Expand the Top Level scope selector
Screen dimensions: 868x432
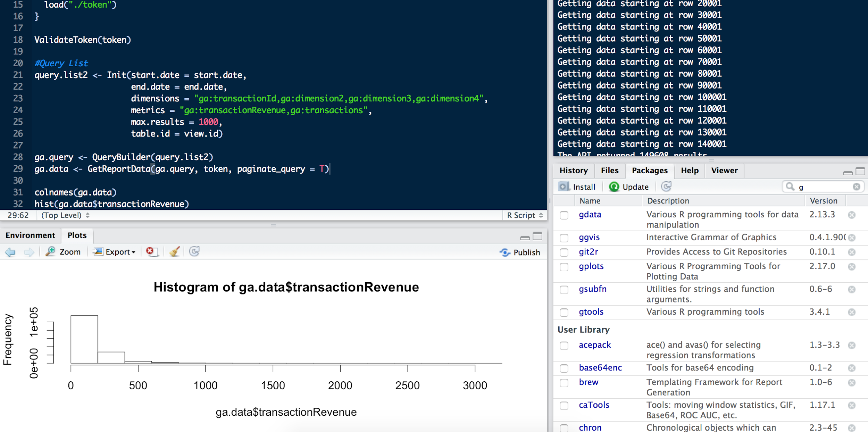(x=65, y=215)
